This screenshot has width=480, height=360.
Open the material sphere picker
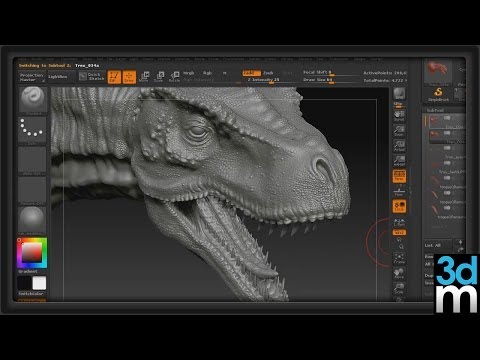tap(32, 220)
